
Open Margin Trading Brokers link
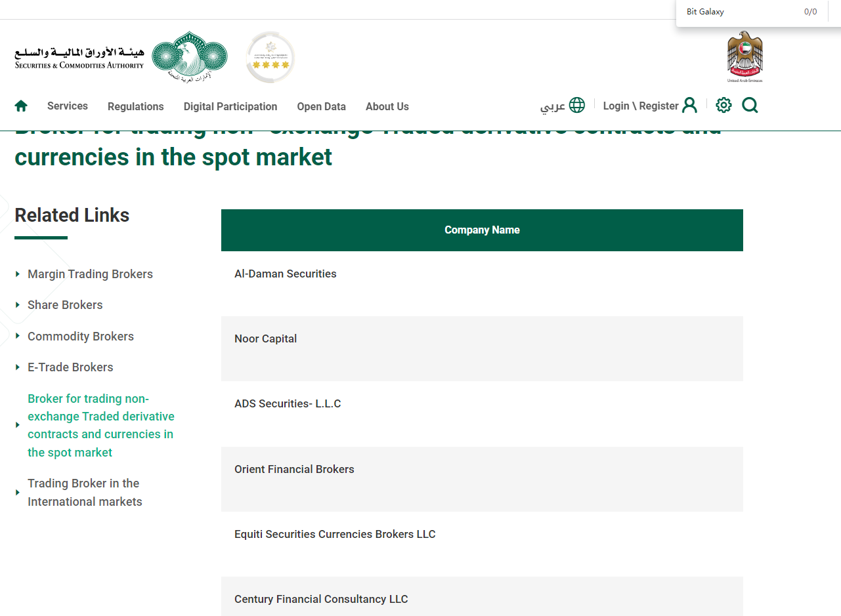90,274
